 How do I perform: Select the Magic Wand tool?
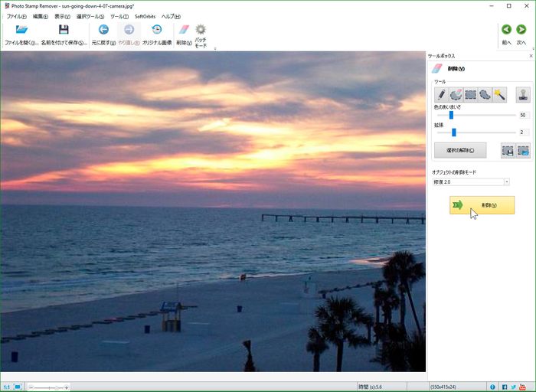[499, 95]
